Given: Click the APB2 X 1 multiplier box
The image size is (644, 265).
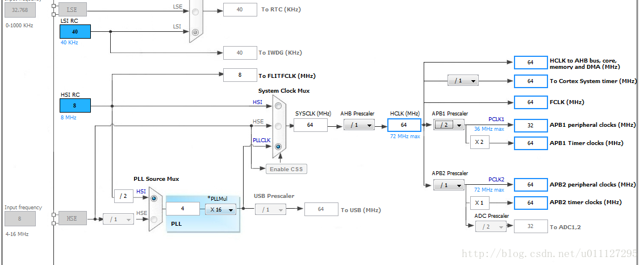Looking at the screenshot, I should [x=480, y=203].
